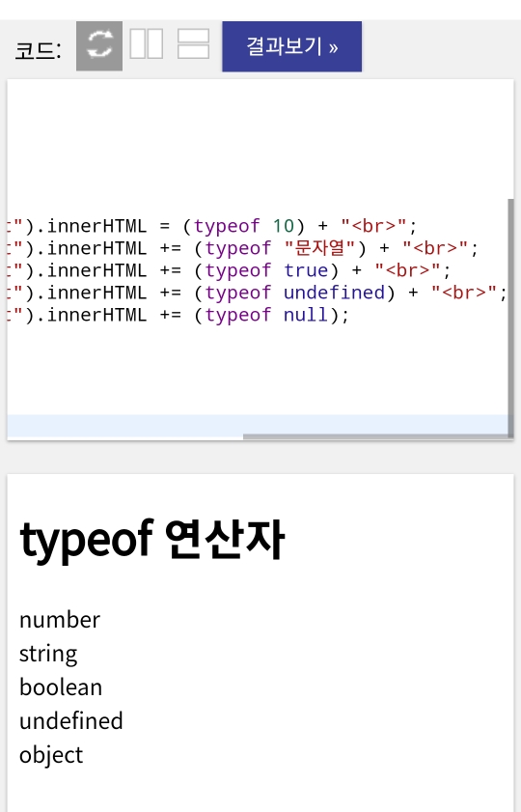521x812 pixels.
Task: Click the 'undefined' result line
Action: click(70, 721)
